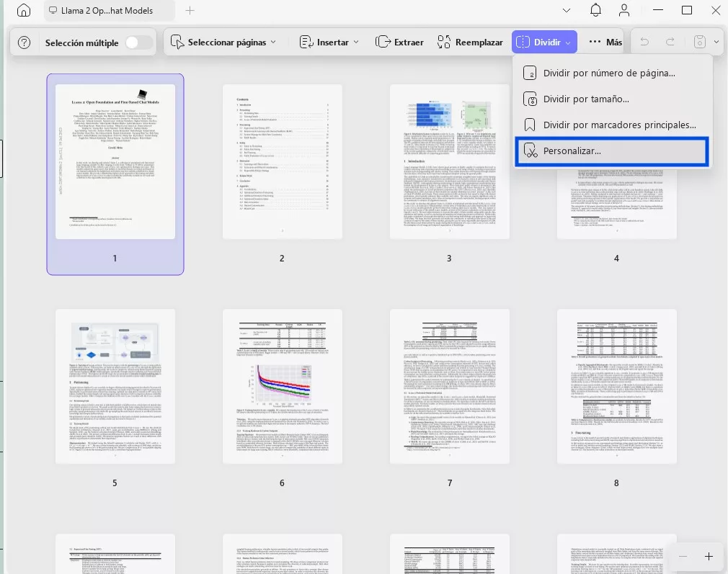This screenshot has height=574, width=728.
Task: Click the Extraer button
Action: [x=399, y=42]
